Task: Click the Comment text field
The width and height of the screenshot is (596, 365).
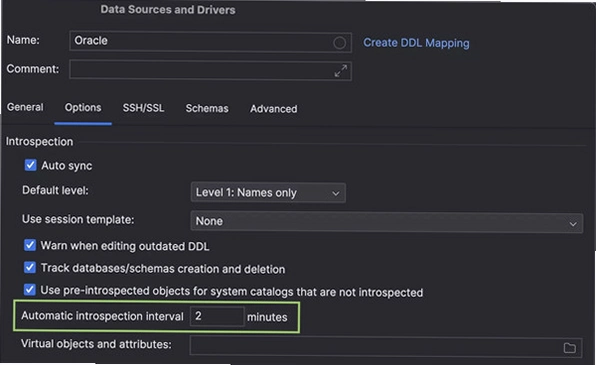Action: coord(210,70)
